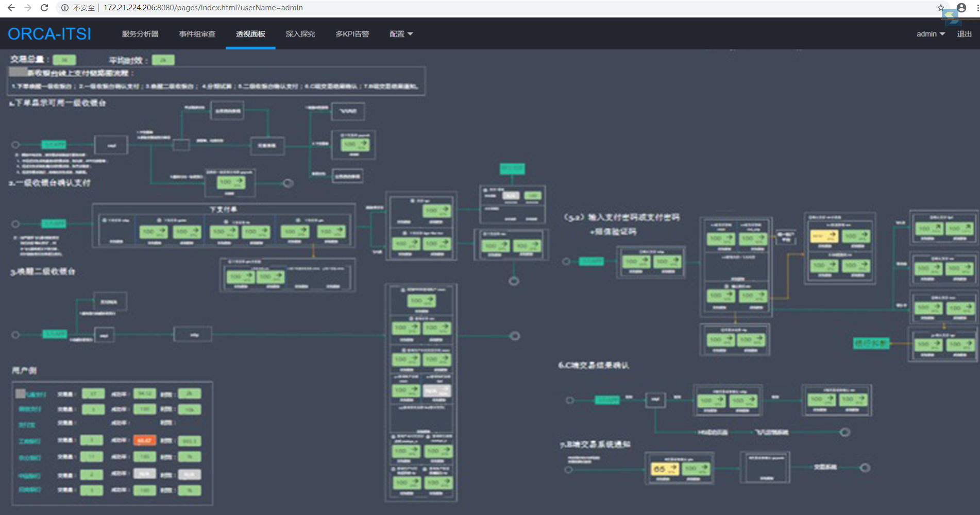Reload the page with refresh icon
The height and width of the screenshot is (515, 980).
44,8
